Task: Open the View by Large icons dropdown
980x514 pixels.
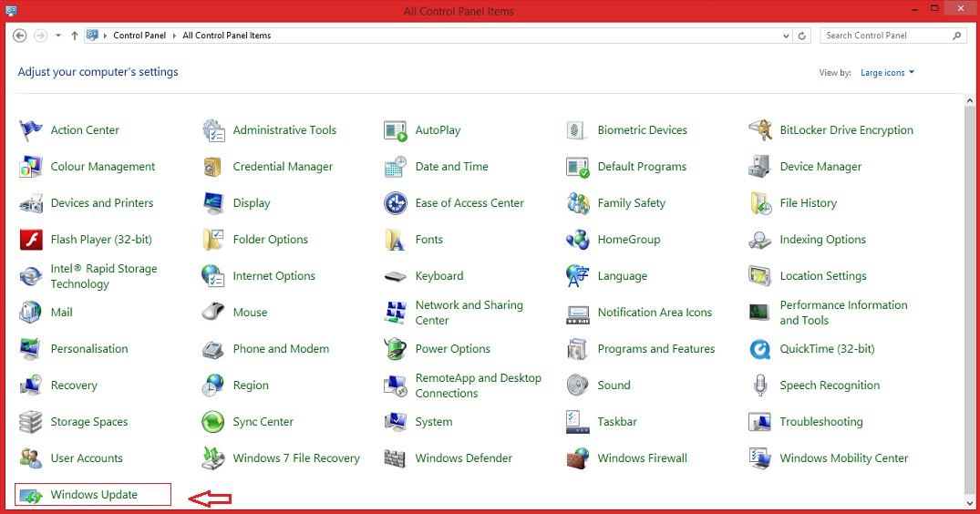Action: pos(888,72)
